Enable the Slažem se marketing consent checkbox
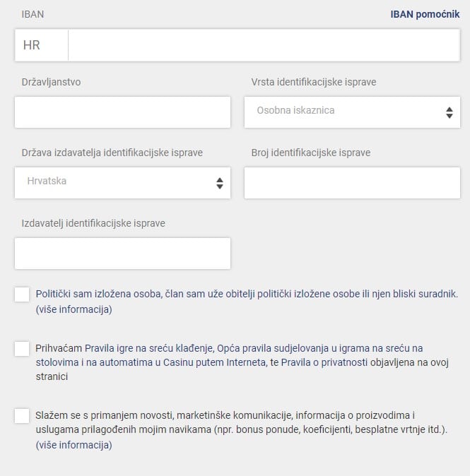 tap(22, 415)
